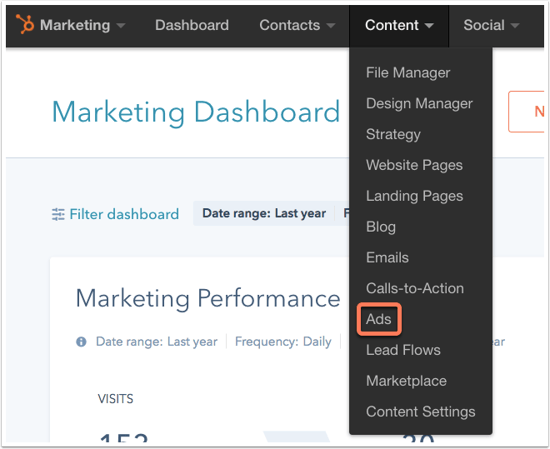Expand the Marketing dropdown arrow
550x449 pixels.
click(x=121, y=26)
